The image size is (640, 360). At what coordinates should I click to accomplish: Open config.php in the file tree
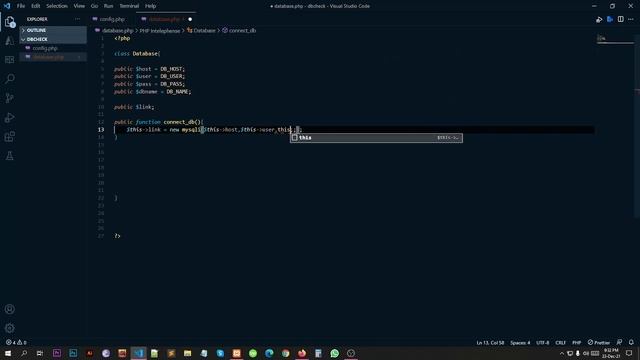click(53, 48)
